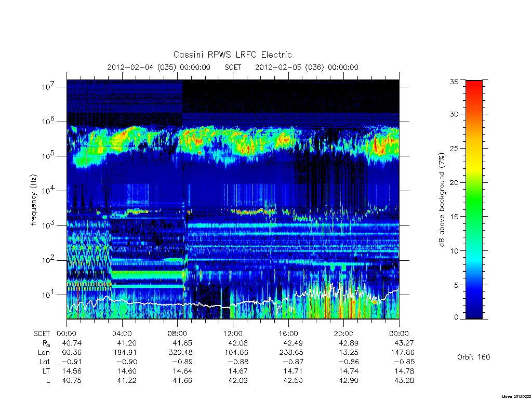Click the 10^1 frequency axis tick label
Screen dimensions: 532x399
[49, 294]
